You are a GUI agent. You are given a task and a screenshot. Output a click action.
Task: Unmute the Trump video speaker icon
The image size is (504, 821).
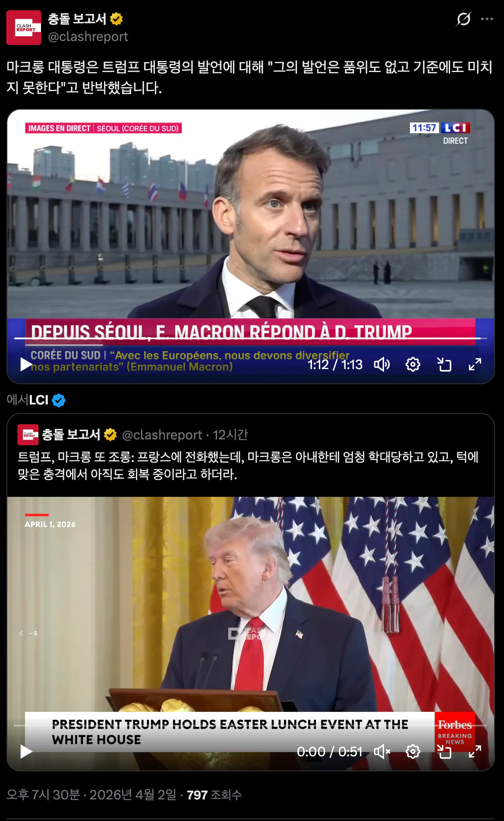point(382,752)
